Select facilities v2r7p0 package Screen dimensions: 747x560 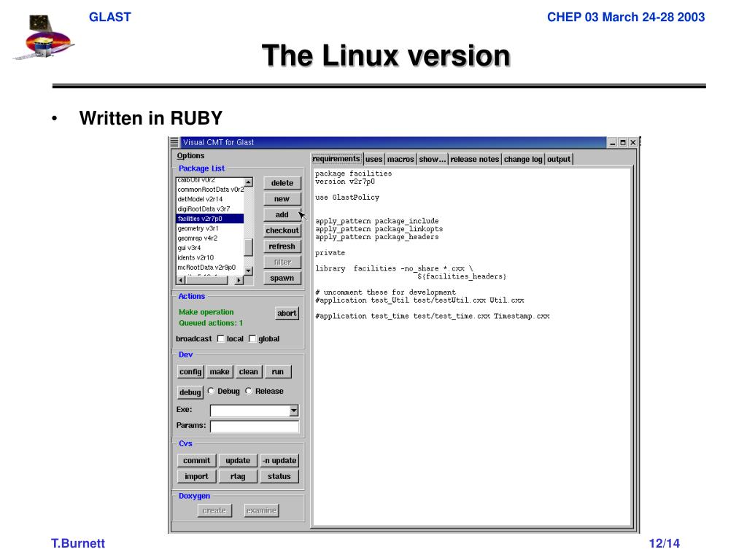tap(210, 219)
